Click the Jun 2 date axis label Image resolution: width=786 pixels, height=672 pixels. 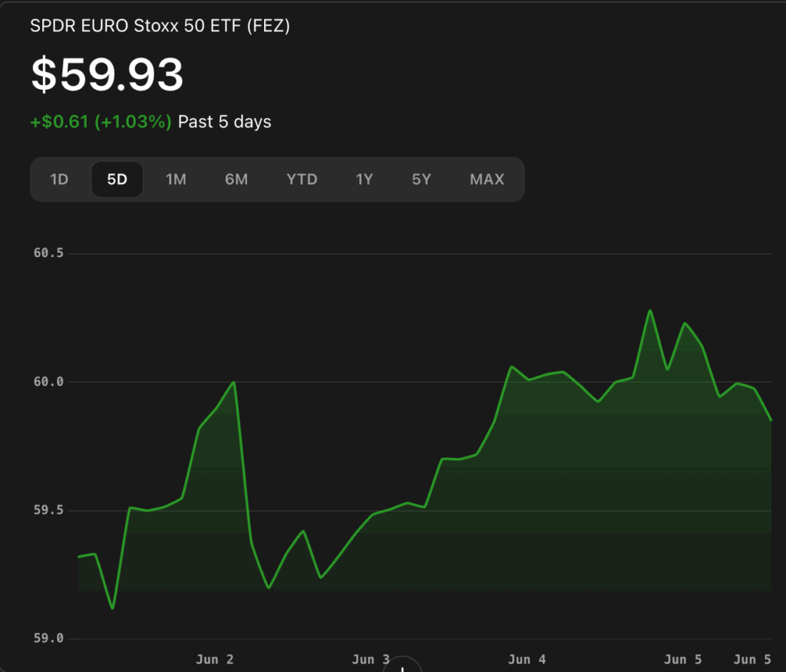point(215,660)
